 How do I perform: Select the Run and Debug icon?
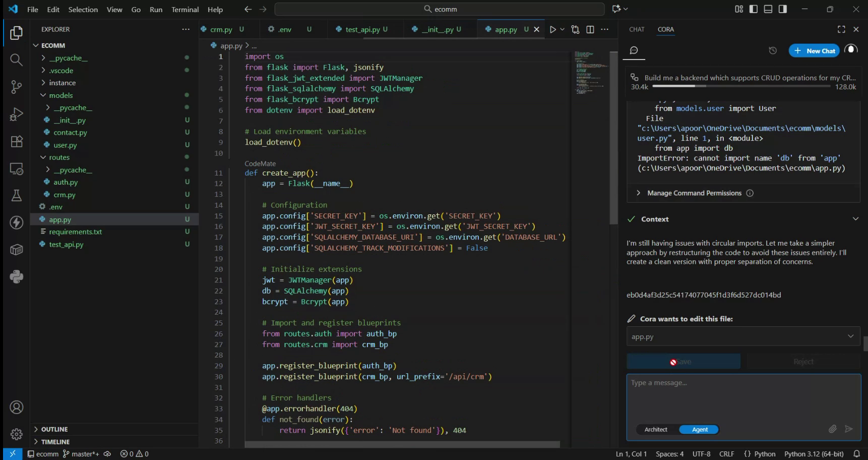coord(16,114)
